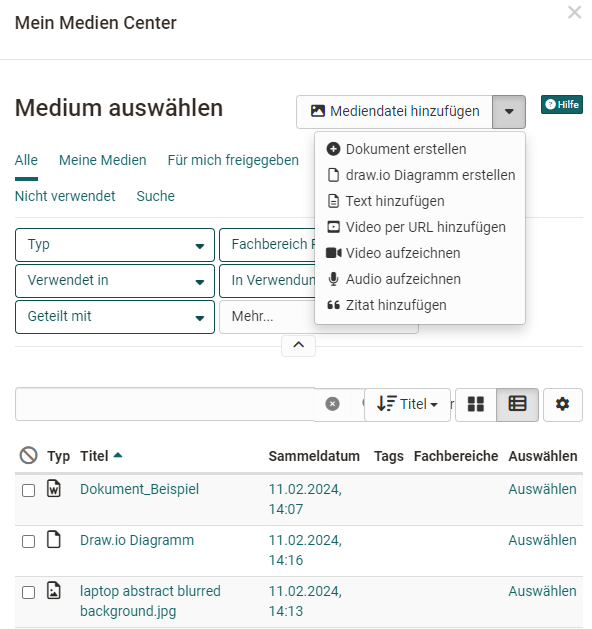592x629 pixels.
Task: Open the Draw.io Diagramm title link
Action: pos(137,540)
